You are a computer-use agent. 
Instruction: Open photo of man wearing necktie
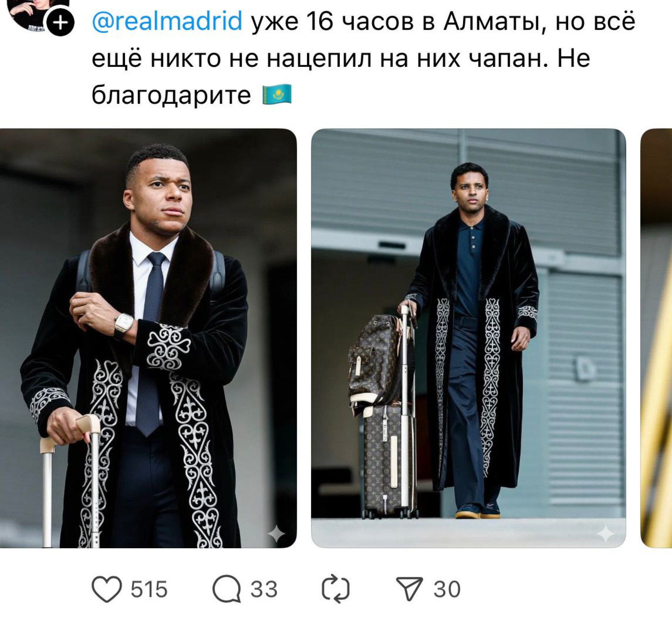click(148, 338)
